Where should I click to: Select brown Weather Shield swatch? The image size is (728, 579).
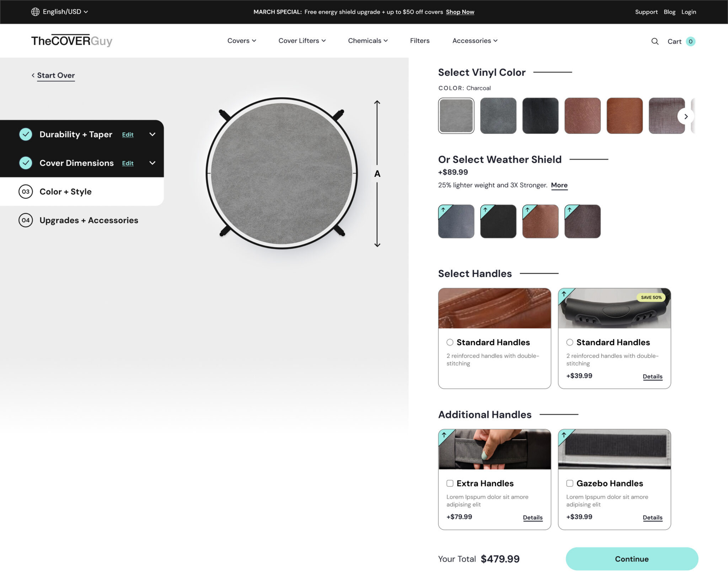tap(540, 221)
